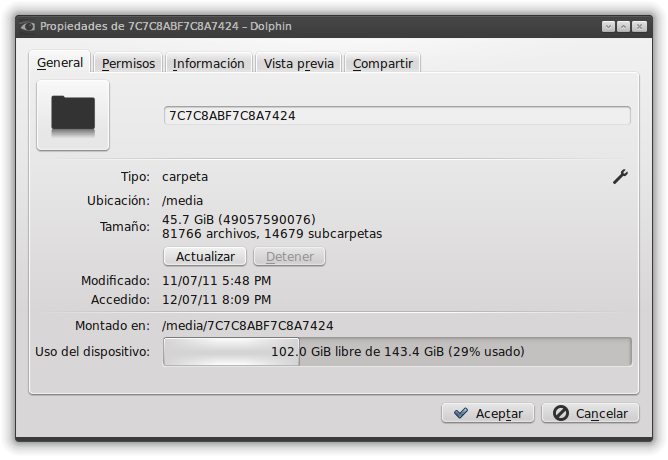
Task: Click the 'Tipo:' label
Action: 135,176
